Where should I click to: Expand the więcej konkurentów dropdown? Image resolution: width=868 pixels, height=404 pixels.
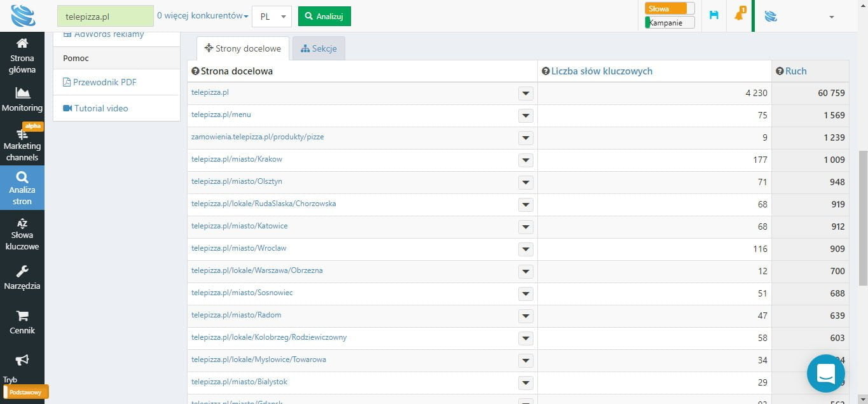click(x=202, y=16)
